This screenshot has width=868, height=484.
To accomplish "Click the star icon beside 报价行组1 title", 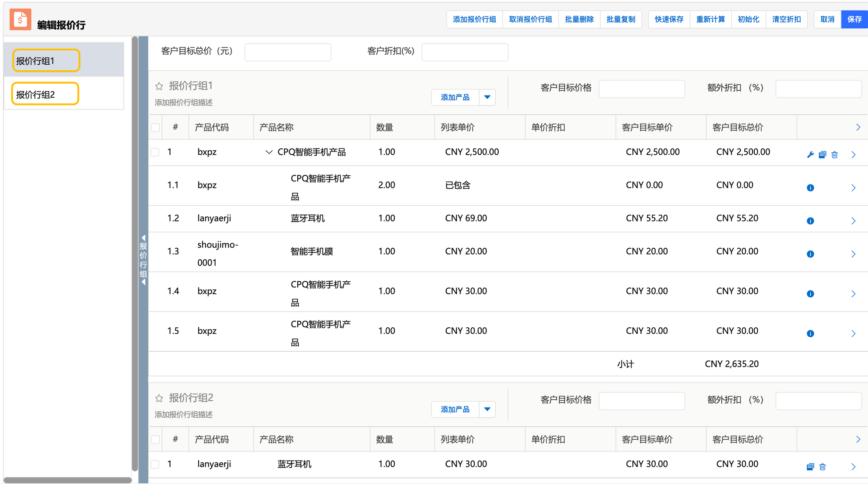I will [159, 86].
